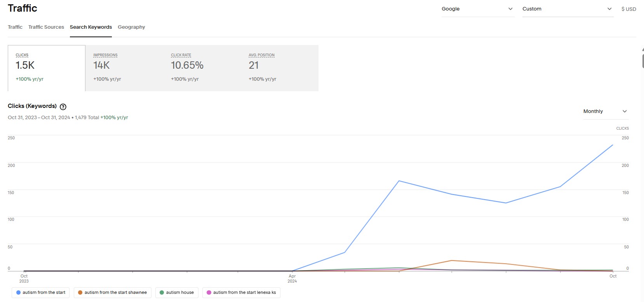Toggle 'autism from the start shawnee' legend series
Viewport: 644px width, 302px height.
(x=112, y=293)
